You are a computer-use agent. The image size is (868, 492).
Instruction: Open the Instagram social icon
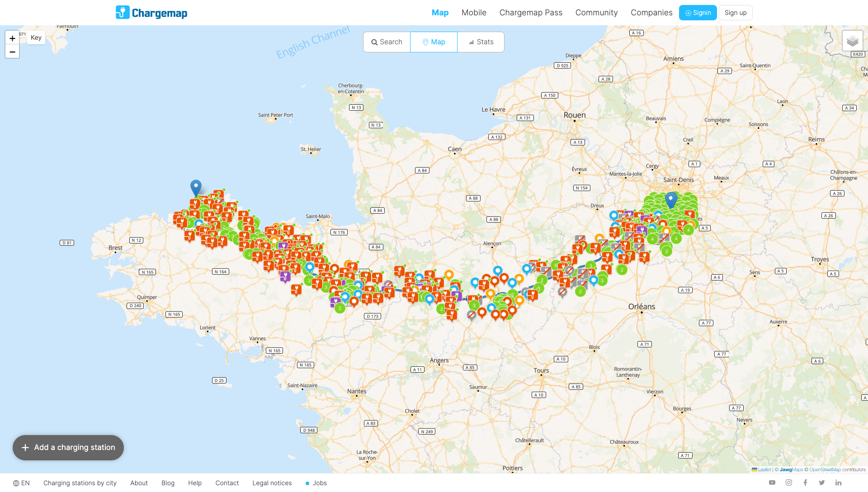789,483
